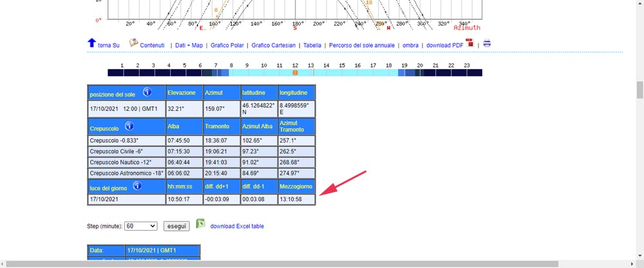Click Crepuscolo Astronomico -18° row label

click(126, 173)
